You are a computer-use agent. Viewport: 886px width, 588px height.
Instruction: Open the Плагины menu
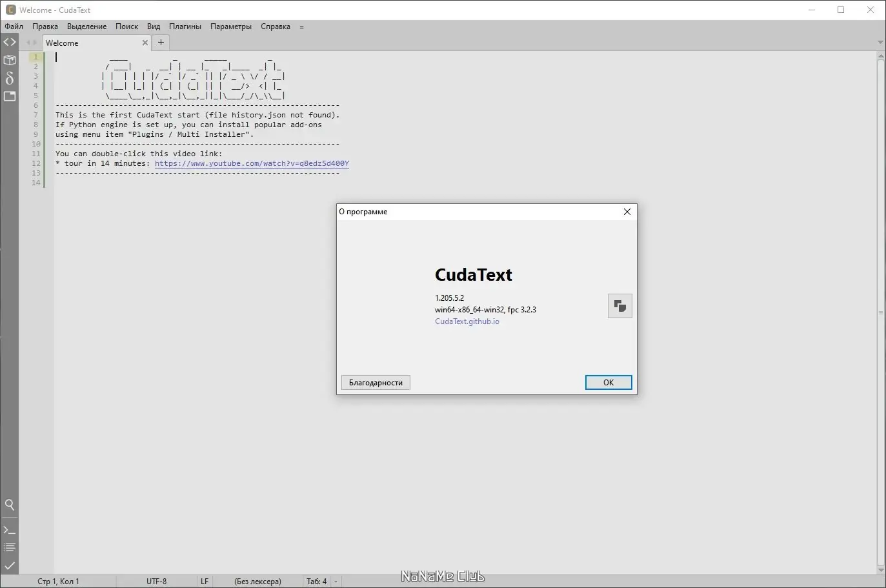pos(185,26)
